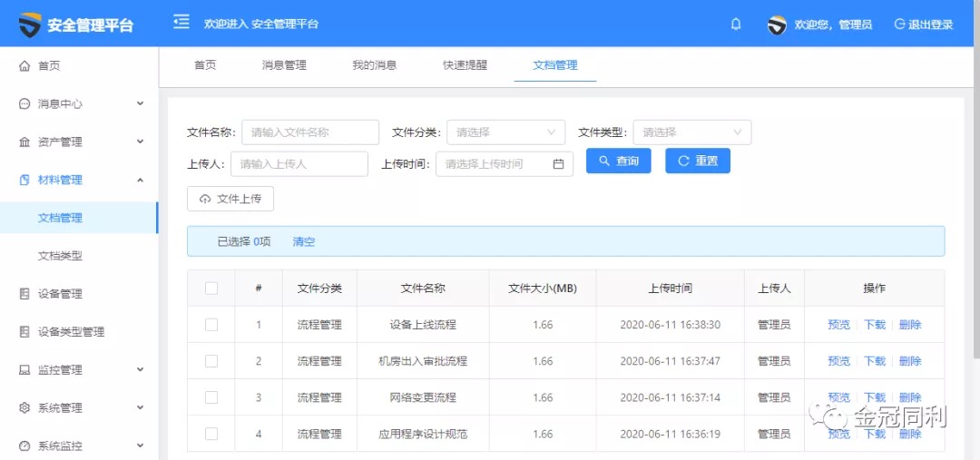Image resolution: width=980 pixels, height=460 pixels.
Task: Click the calendar icon in 上传时间 field
Action: click(558, 164)
